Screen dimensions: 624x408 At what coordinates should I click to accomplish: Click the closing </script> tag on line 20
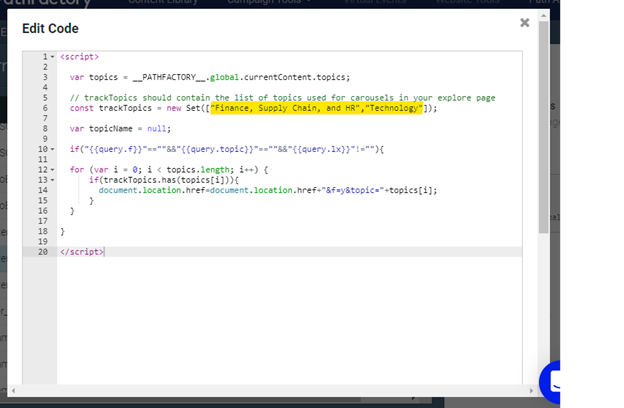click(82, 252)
